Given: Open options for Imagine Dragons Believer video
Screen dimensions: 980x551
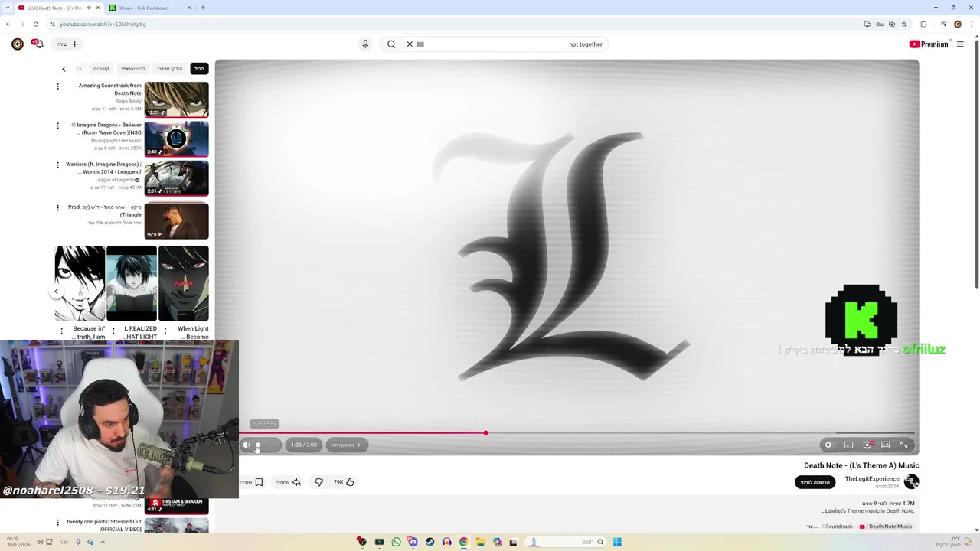Looking at the screenshot, I should (57, 126).
